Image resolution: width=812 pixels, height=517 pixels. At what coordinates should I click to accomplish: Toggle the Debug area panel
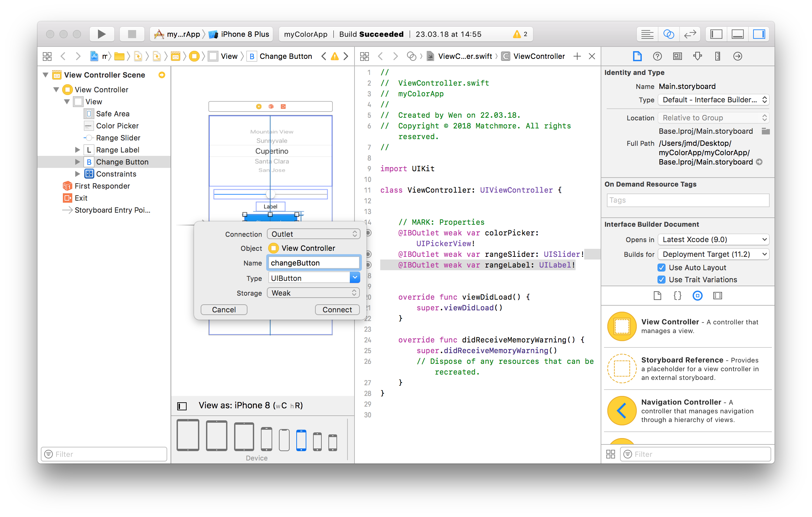click(737, 34)
